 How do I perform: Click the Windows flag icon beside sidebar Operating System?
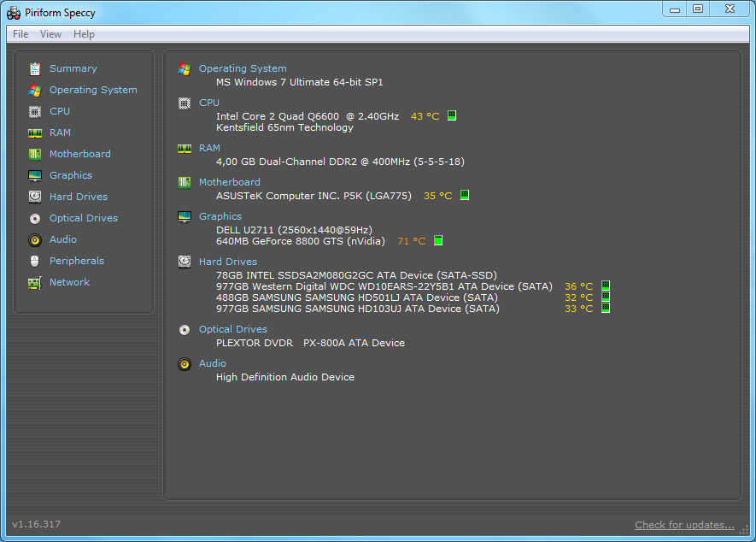pos(35,91)
